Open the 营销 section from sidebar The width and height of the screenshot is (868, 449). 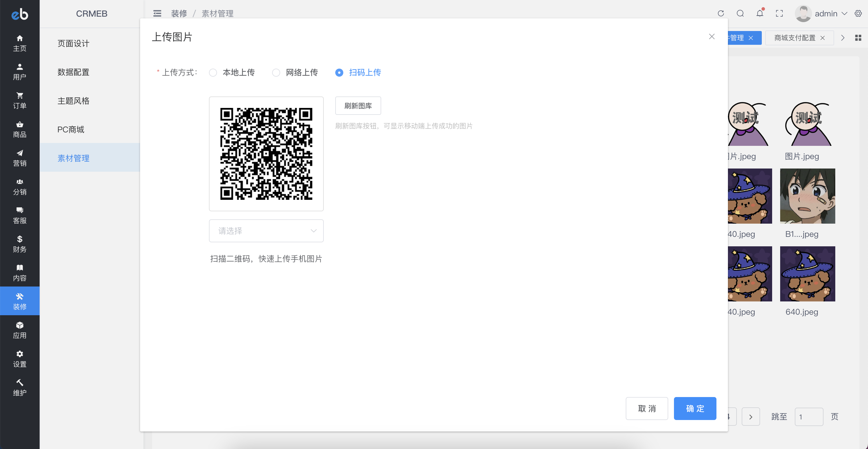19,157
